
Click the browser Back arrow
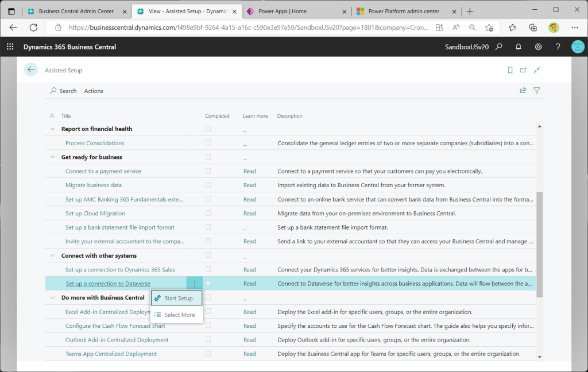point(13,28)
